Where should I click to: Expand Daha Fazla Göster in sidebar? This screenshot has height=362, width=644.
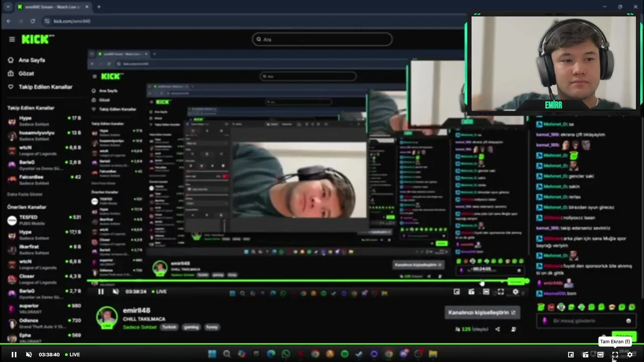pyautogui.click(x=25, y=194)
